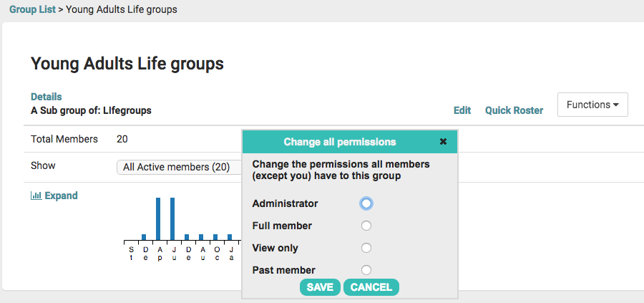644x303 pixels.
Task: Open the Functions dropdown menu
Action: tap(592, 105)
